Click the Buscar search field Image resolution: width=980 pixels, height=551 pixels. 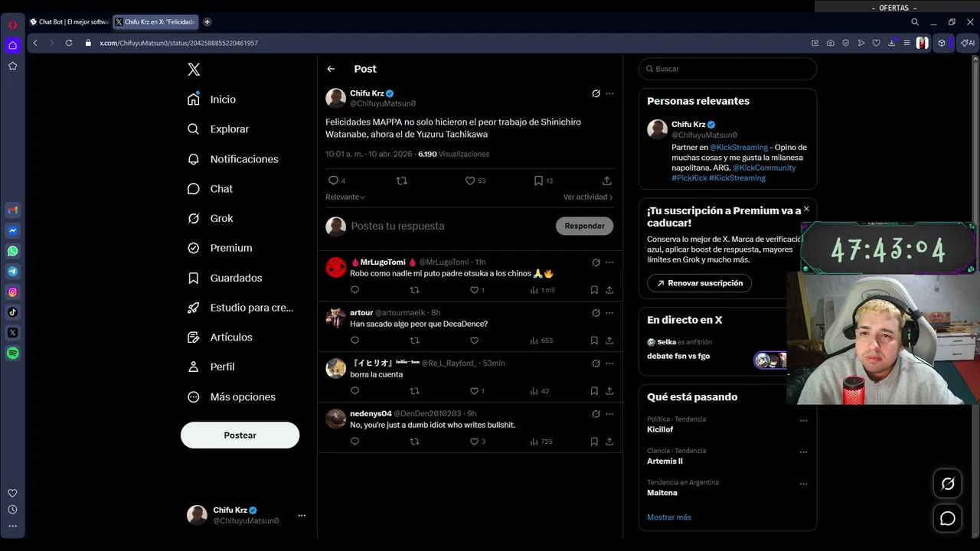click(727, 69)
